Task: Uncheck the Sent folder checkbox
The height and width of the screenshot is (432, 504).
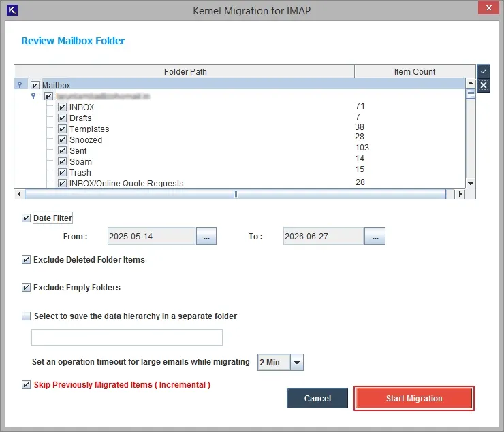Action: click(62, 150)
